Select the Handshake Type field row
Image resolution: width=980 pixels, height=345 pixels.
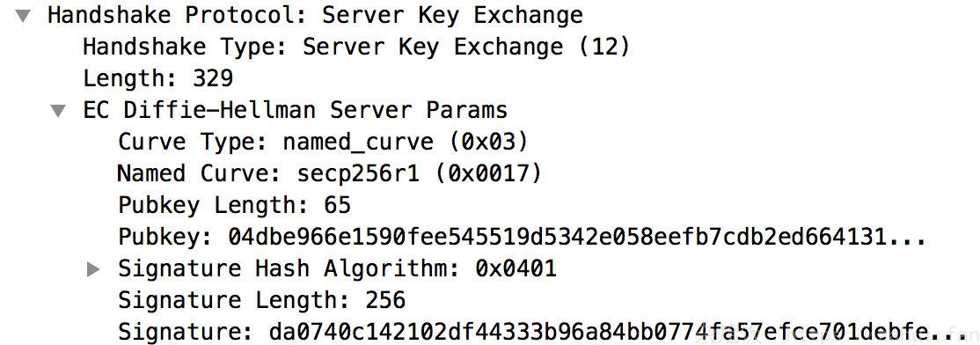(x=357, y=47)
